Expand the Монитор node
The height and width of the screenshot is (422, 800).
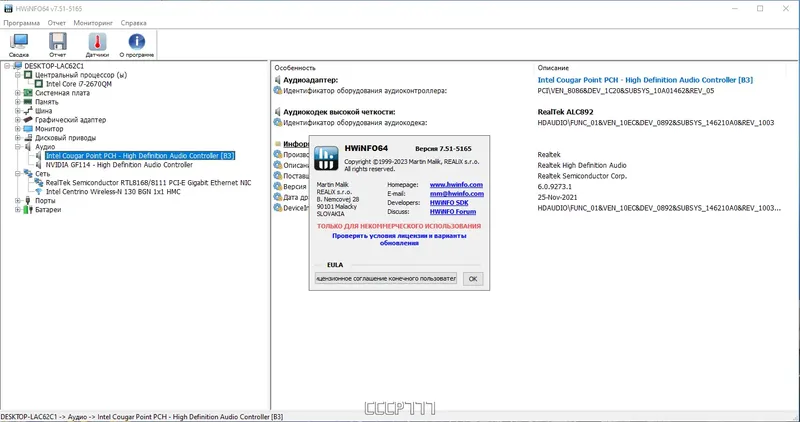18,129
